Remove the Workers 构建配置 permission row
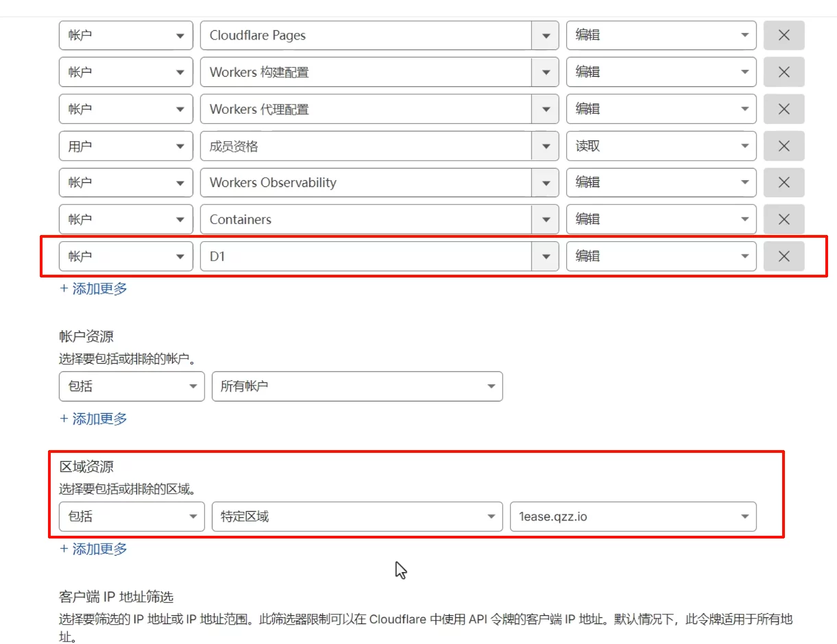 pos(784,71)
